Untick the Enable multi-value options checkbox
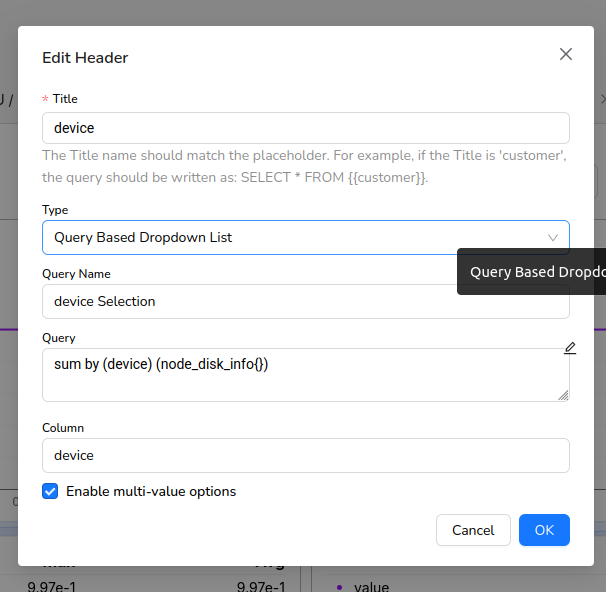606x592 pixels. click(50, 491)
